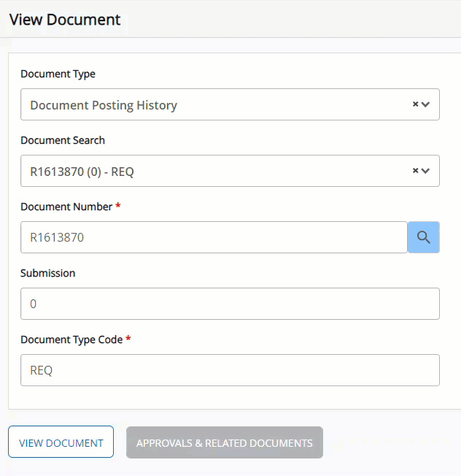Select the Document Type Code input field
461x476 pixels.
click(x=230, y=370)
